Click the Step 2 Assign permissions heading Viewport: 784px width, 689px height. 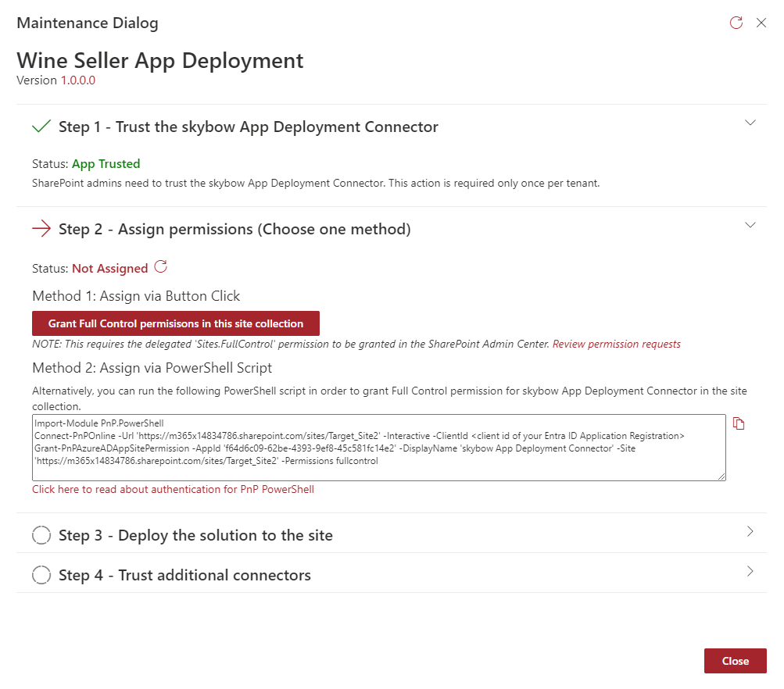tap(234, 230)
